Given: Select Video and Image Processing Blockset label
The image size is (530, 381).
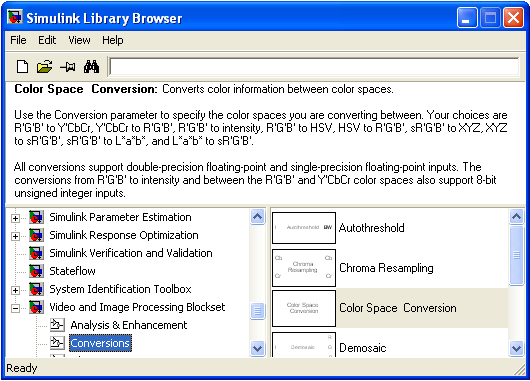Looking at the screenshot, I should click(137, 307).
